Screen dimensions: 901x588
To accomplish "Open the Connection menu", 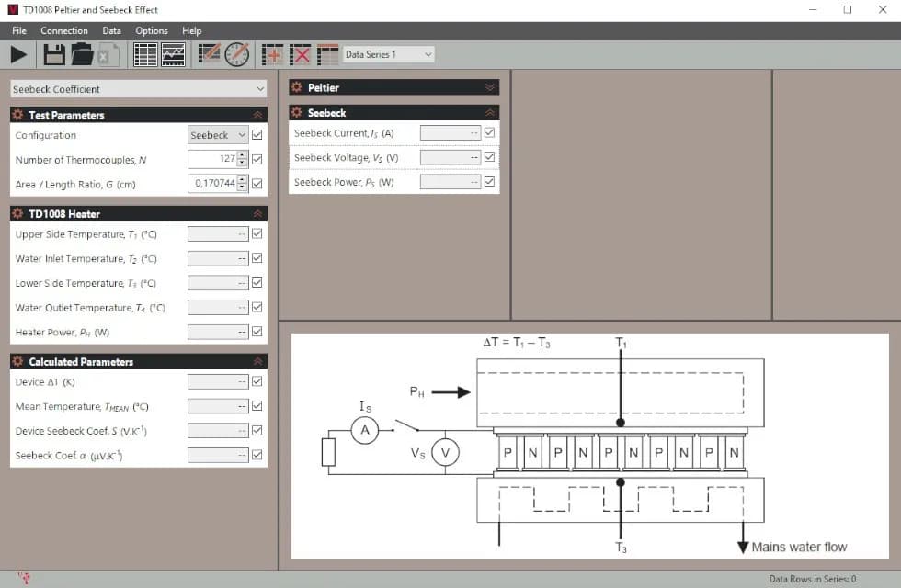I will click(x=64, y=30).
